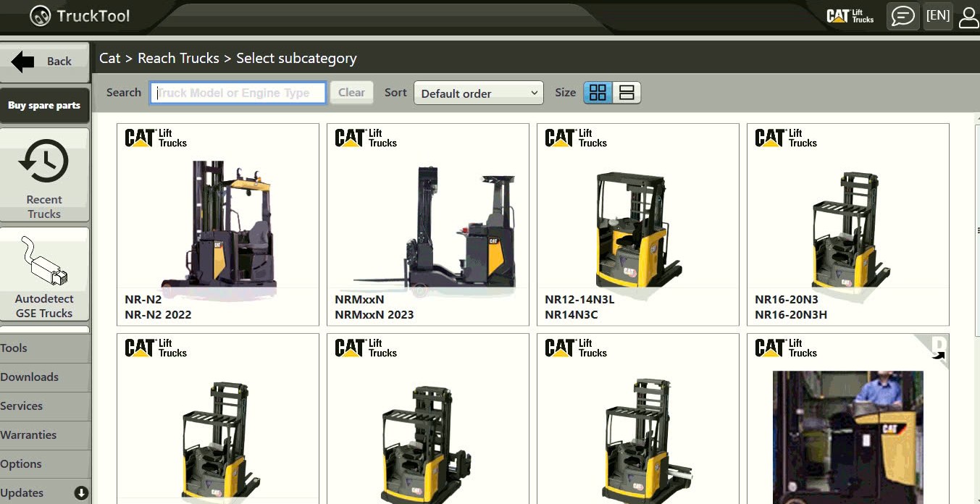This screenshot has width=980, height=504.
Task: Open the Warranties menu item
Action: [x=45, y=435]
